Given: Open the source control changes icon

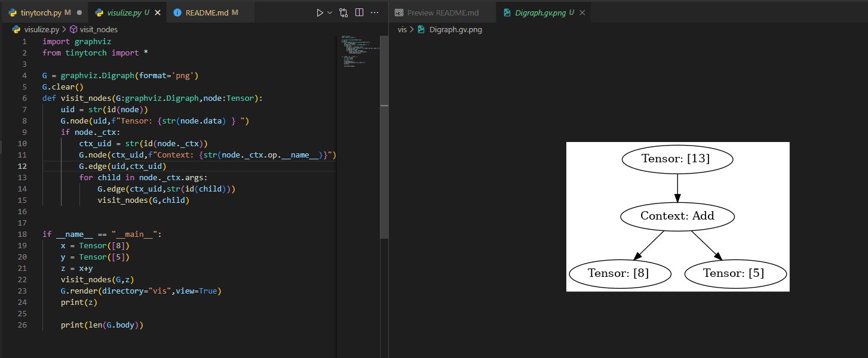Looking at the screenshot, I should point(343,13).
